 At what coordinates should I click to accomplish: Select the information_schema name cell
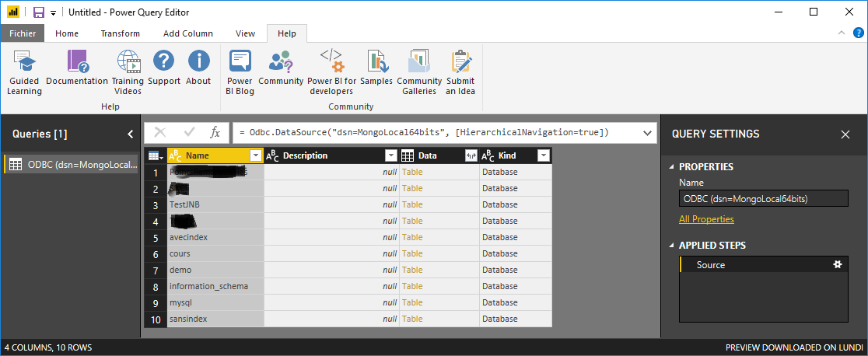click(215, 286)
